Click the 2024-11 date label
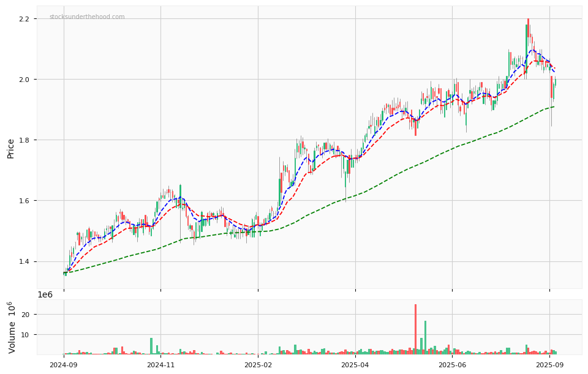 (161, 365)
